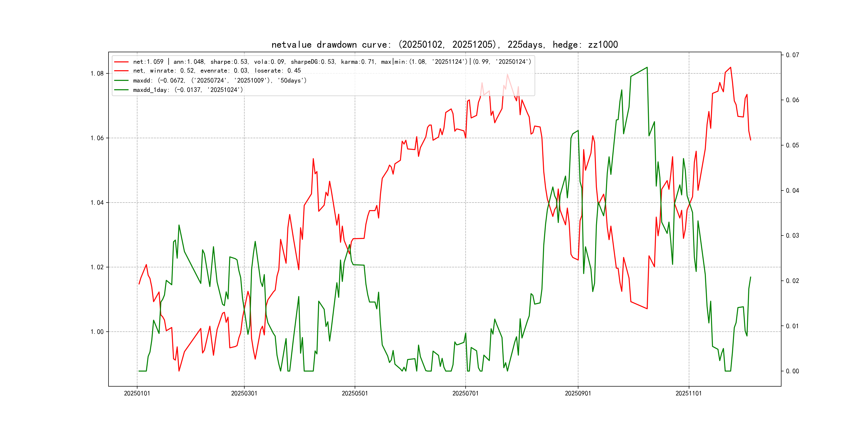Select the winrate evenrate loserate legend text
Viewport: 868px width, 434px height.
(217, 71)
